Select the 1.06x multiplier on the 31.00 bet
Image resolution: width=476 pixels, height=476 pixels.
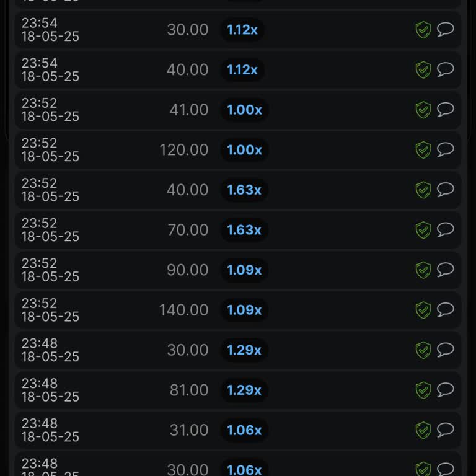[244, 430]
